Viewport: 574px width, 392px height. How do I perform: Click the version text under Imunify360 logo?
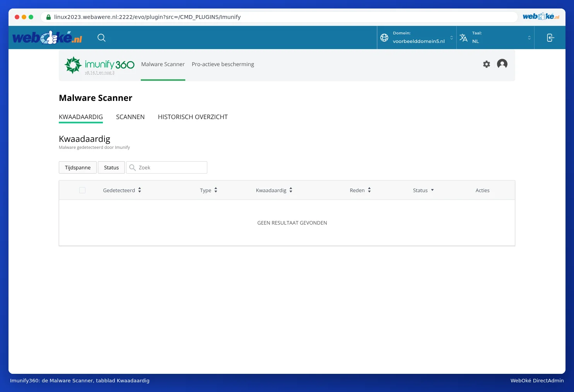100,73
